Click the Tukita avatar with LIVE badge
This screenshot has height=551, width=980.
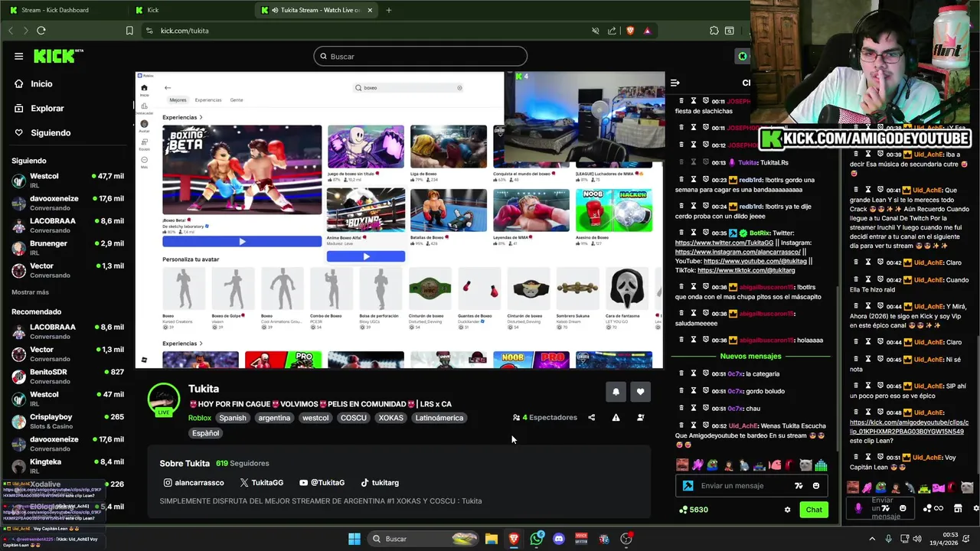pos(163,400)
